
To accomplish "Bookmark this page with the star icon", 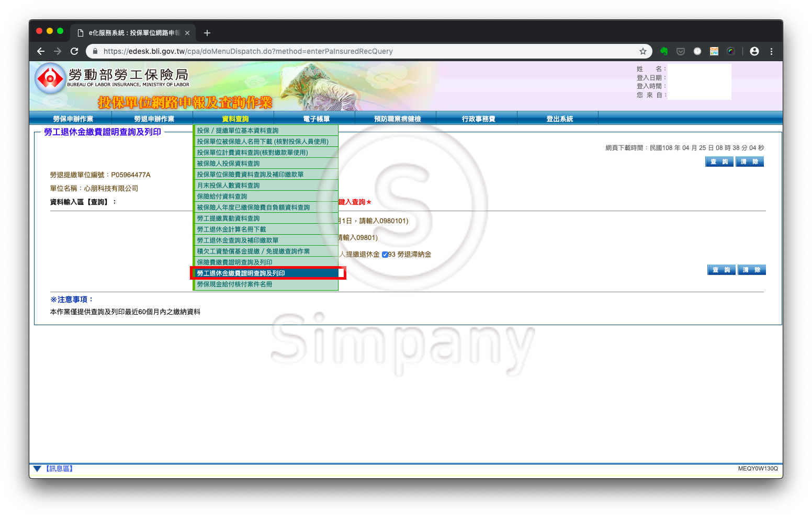I will coord(643,51).
